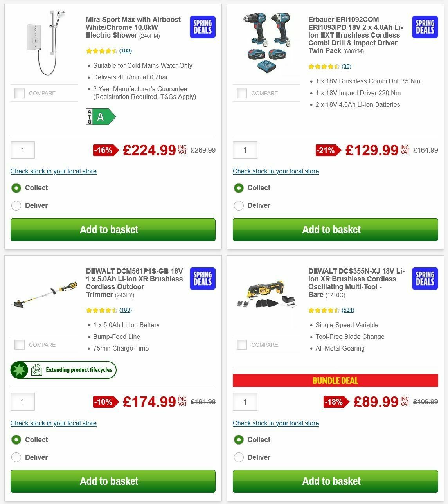This screenshot has width=448, height=504.
Task: Open the energy rating A label for the shower
Action: click(101, 116)
